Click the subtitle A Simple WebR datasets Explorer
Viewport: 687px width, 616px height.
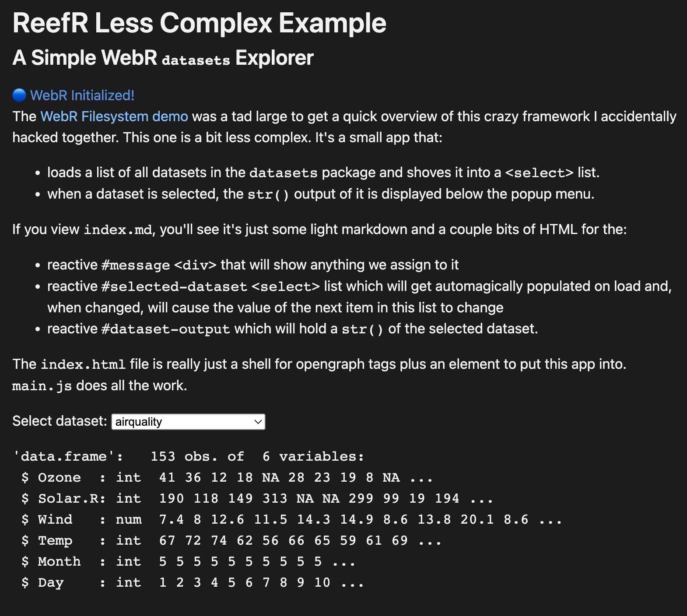(x=162, y=57)
